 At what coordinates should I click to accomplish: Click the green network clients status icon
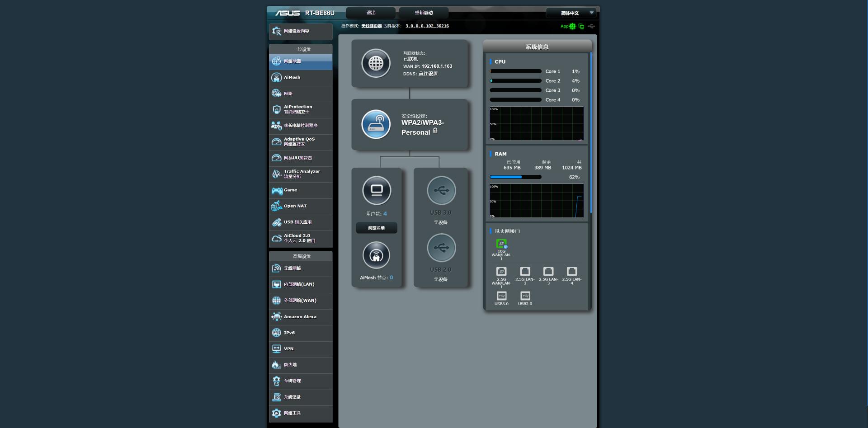[x=581, y=26]
